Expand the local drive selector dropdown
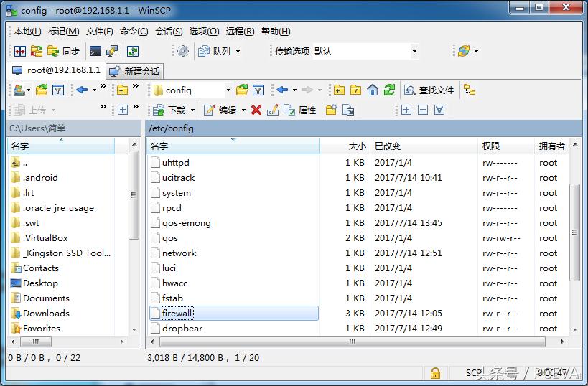The image size is (588, 386). [29, 90]
